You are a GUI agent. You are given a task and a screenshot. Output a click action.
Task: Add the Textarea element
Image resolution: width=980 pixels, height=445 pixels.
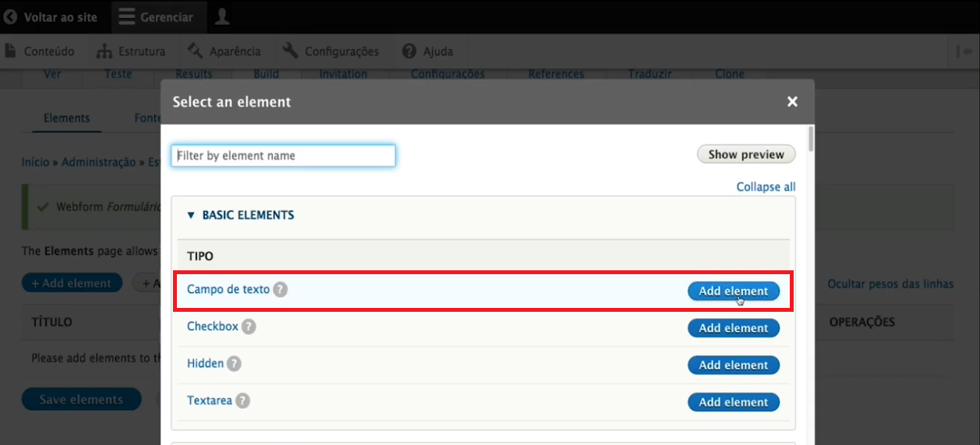[x=733, y=402]
